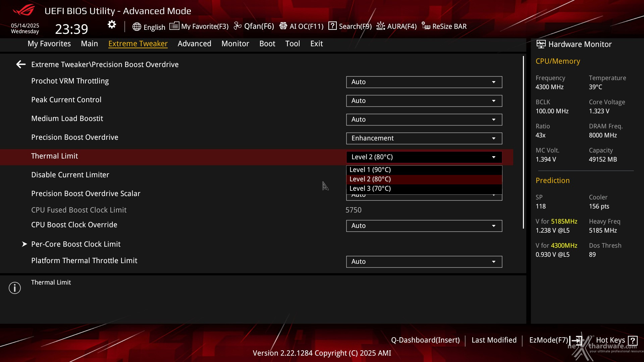644x362 pixels.
Task: Click the Search question mark icon
Action: tap(332, 26)
